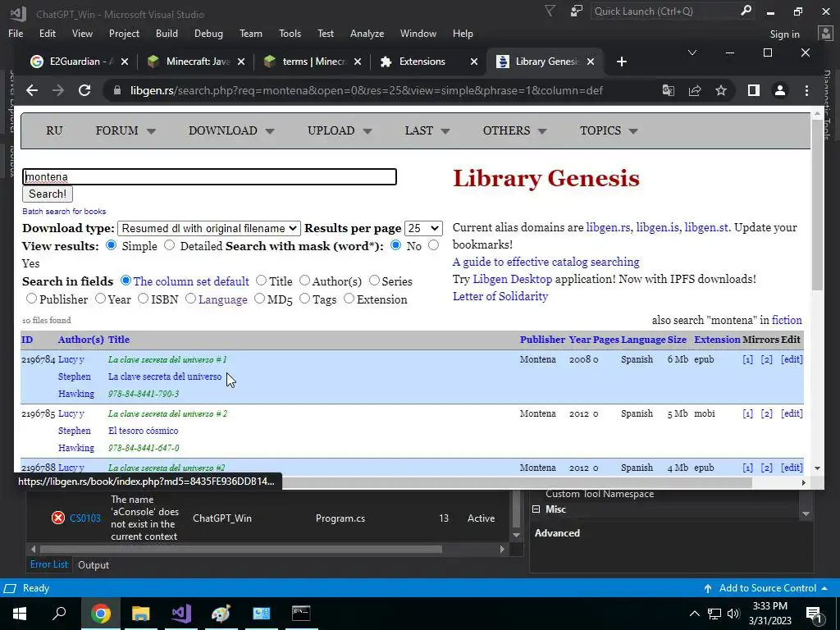
Task: Open Batch search for books link
Action: [64, 211]
